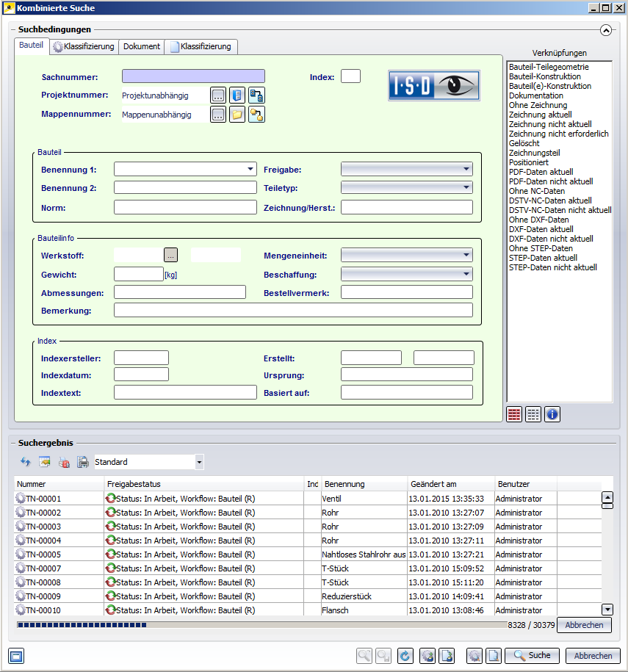Select 'Bauteil-Teilegeometrie' in Verknüpfungen list

tap(549, 67)
